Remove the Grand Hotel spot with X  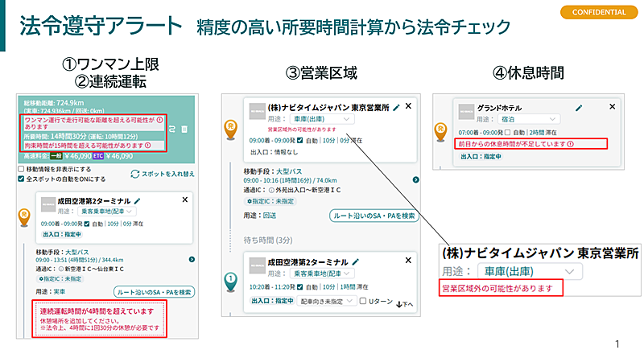pos(590,106)
